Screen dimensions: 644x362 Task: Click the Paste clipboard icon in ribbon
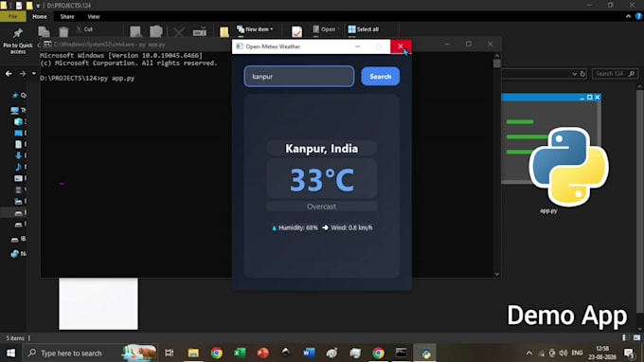(63, 31)
